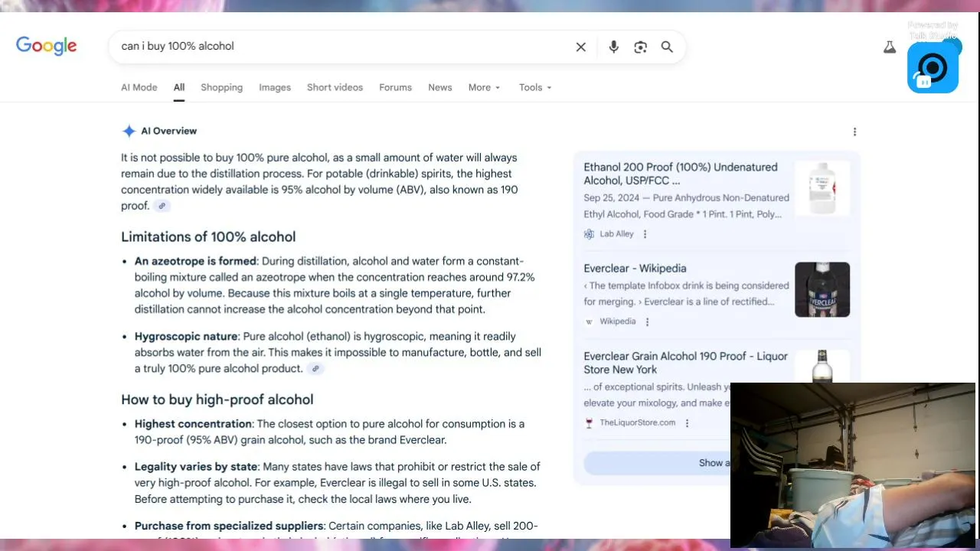Screen dimensions: 980x551
Task: Click the Lab Alley favicon
Action: (589, 234)
